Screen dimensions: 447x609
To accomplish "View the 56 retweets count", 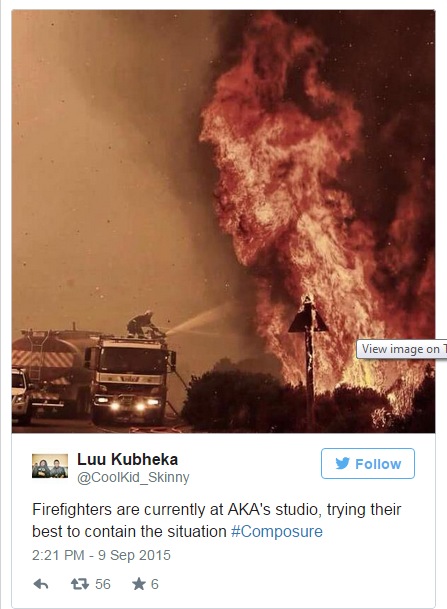I will (103, 584).
